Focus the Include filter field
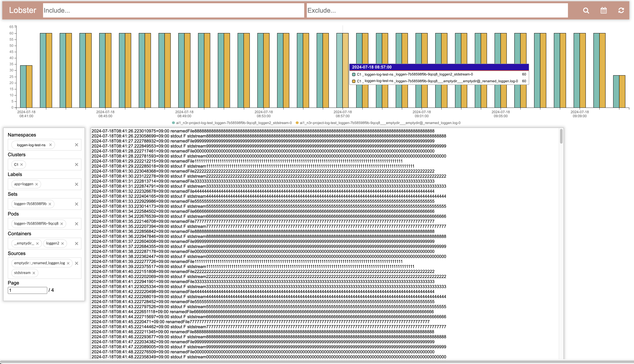 [x=173, y=11]
